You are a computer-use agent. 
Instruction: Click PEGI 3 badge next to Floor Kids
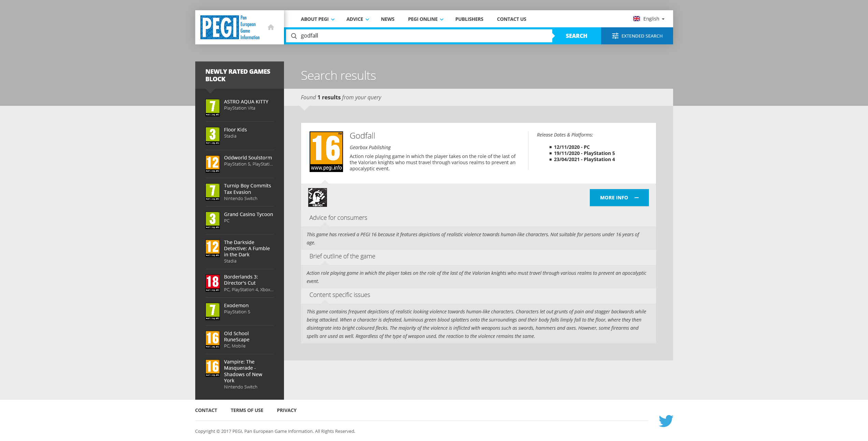coord(213,136)
